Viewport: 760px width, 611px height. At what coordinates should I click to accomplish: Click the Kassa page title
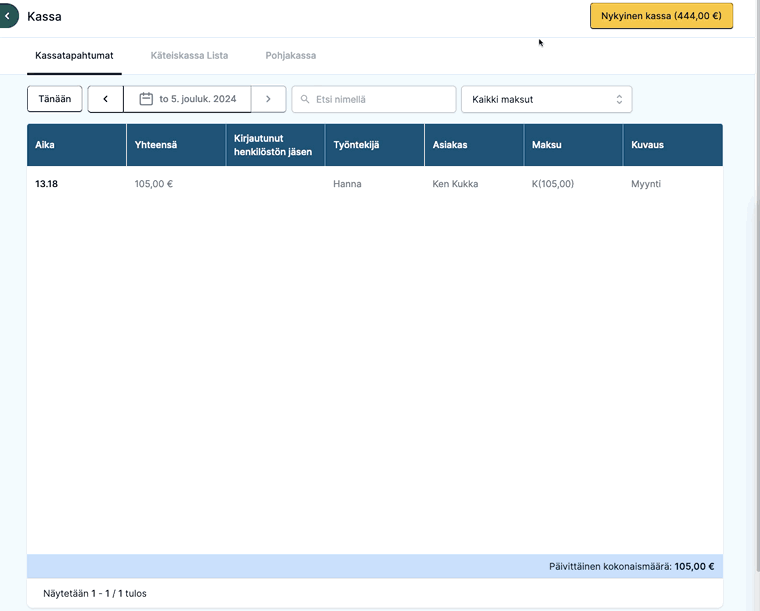(44, 16)
